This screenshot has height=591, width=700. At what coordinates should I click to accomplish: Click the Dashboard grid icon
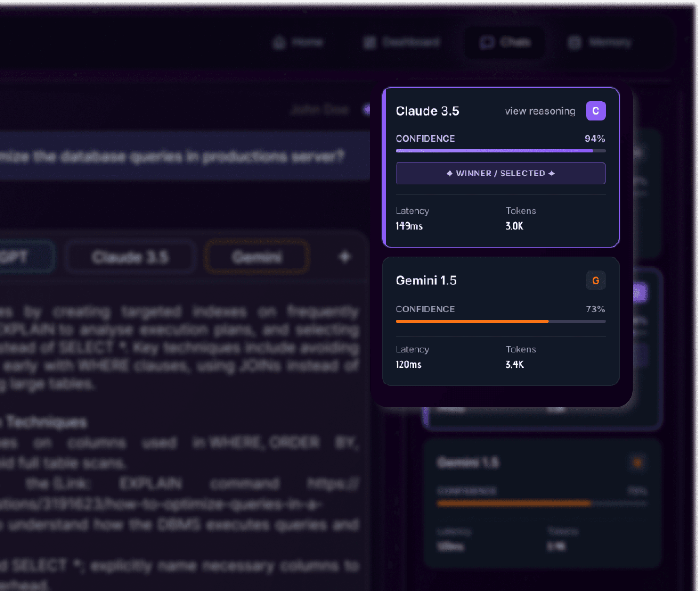click(x=369, y=43)
